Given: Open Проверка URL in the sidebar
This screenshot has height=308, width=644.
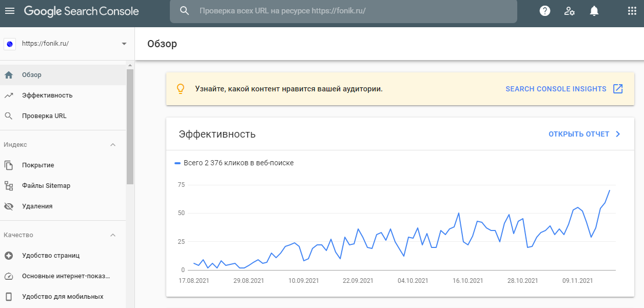Looking at the screenshot, I should pyautogui.click(x=63, y=116).
